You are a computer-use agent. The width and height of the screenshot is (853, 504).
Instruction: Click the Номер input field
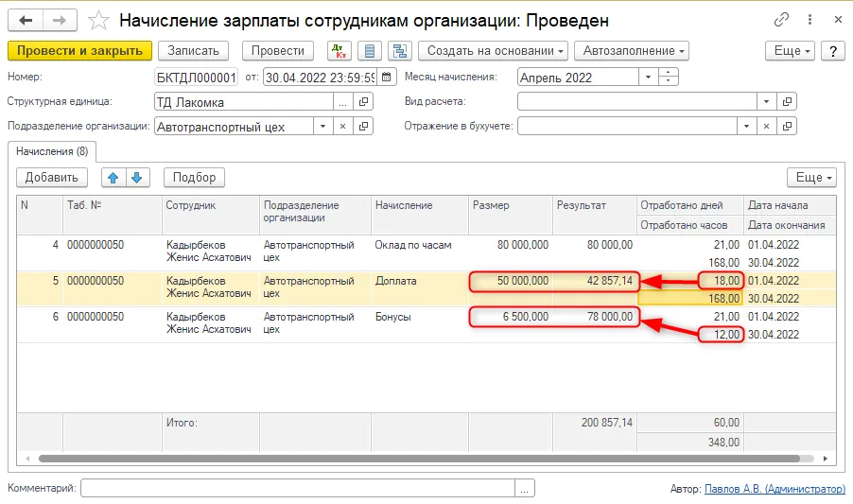196,78
